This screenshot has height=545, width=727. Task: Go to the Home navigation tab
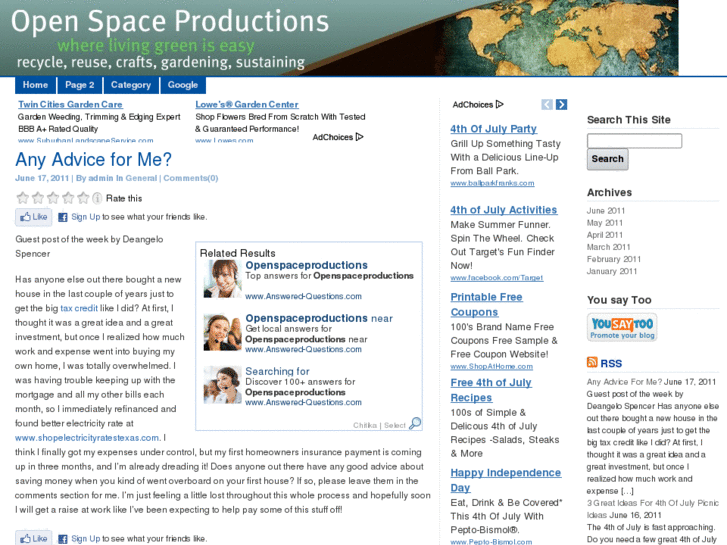click(x=35, y=85)
